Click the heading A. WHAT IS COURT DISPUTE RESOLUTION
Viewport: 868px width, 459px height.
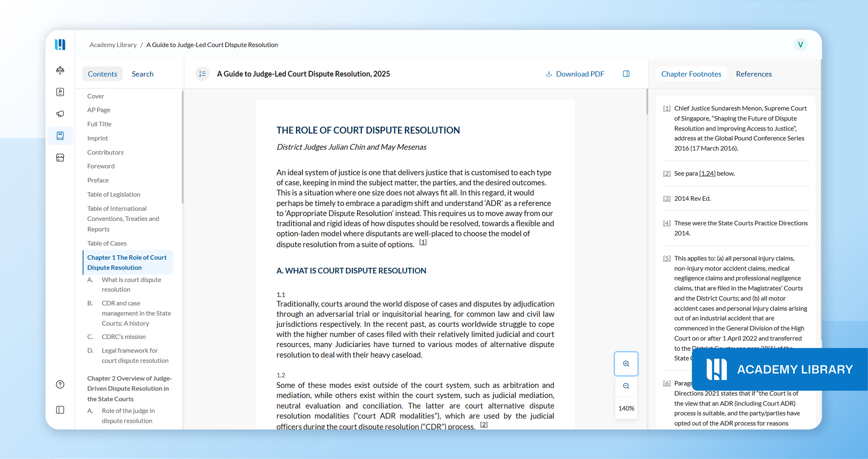coord(351,271)
